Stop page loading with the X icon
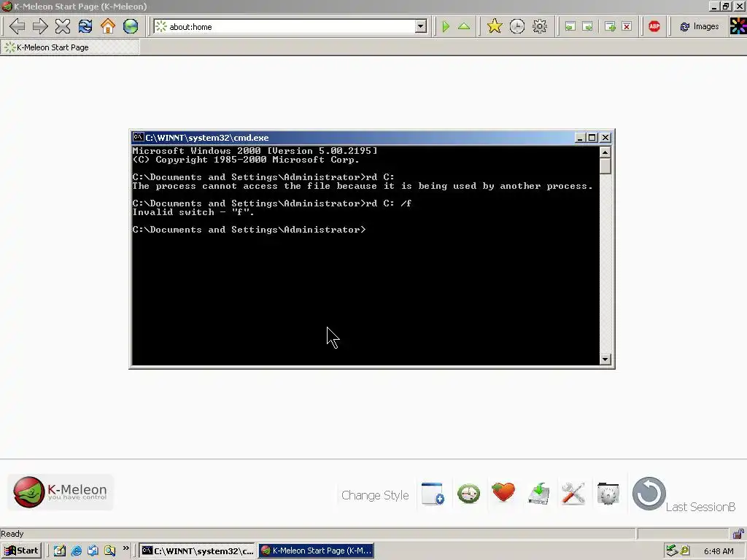 pos(63,26)
